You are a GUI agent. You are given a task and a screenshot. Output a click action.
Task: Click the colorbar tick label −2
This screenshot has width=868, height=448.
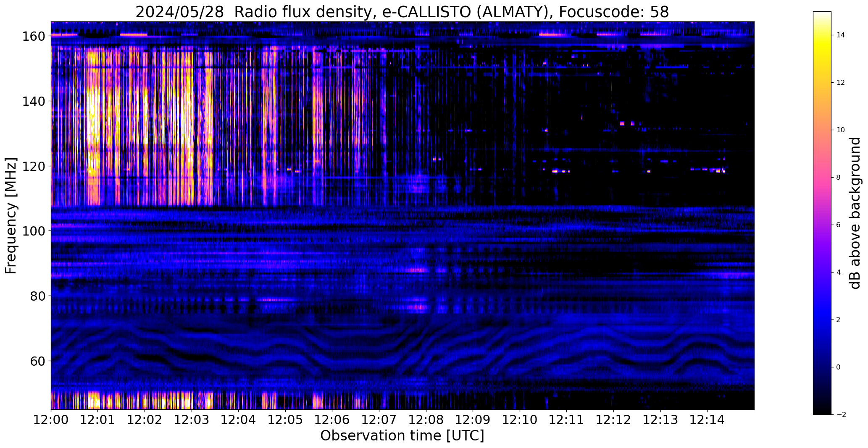click(x=841, y=415)
